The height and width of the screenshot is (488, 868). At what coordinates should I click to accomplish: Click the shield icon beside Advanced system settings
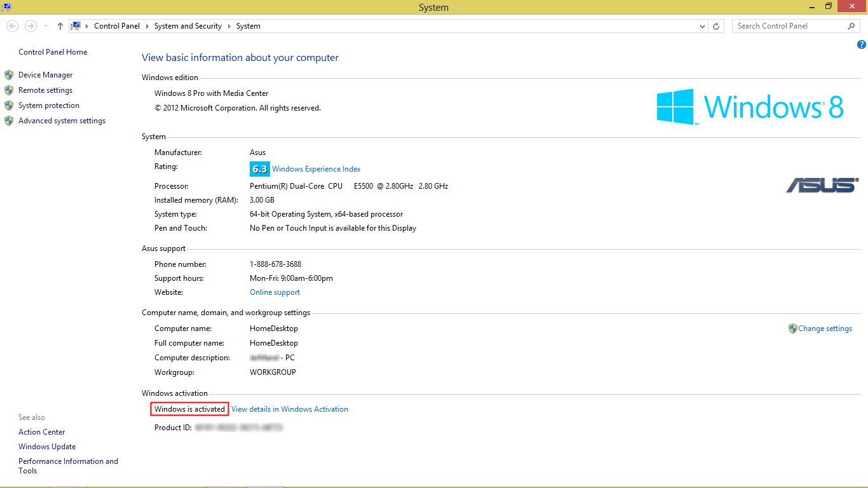click(x=9, y=121)
